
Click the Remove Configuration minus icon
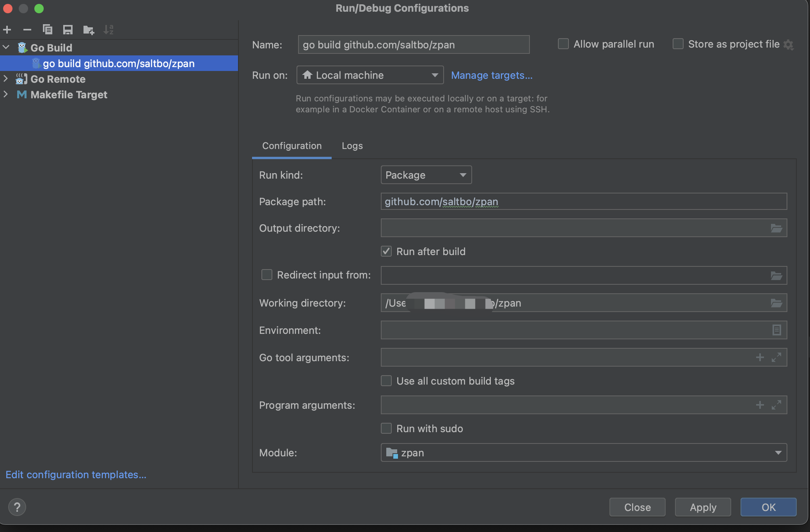(27, 30)
